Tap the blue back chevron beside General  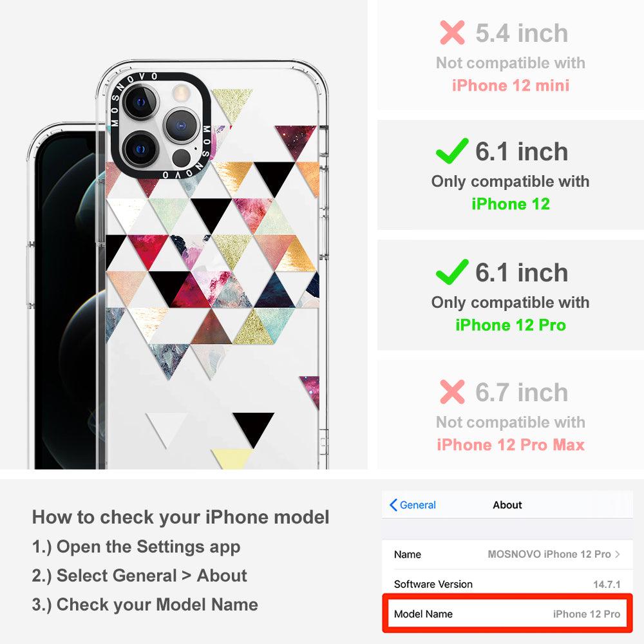(x=393, y=505)
